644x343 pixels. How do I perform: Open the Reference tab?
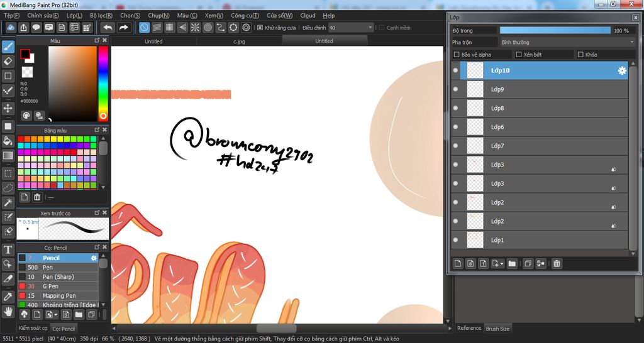click(x=469, y=328)
